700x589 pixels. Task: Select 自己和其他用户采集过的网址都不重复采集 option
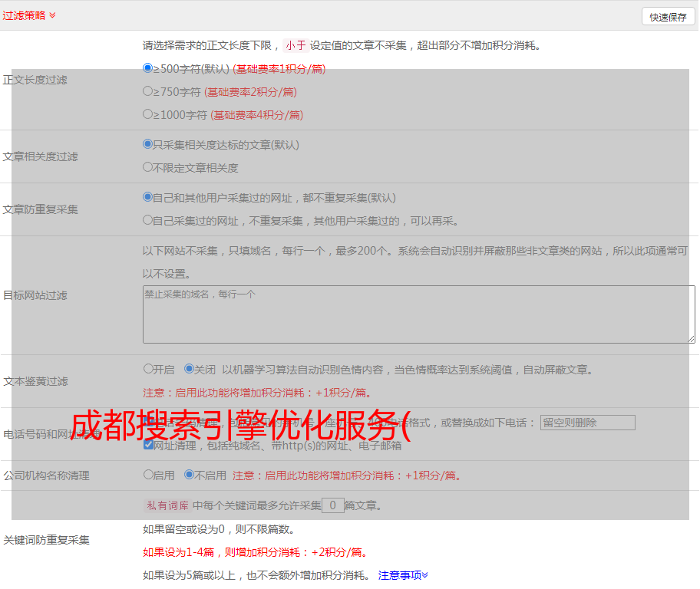[148, 197]
